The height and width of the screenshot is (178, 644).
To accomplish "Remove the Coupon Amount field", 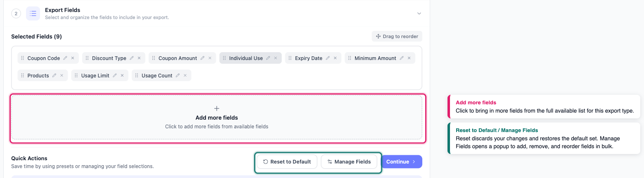I will 210,58.
